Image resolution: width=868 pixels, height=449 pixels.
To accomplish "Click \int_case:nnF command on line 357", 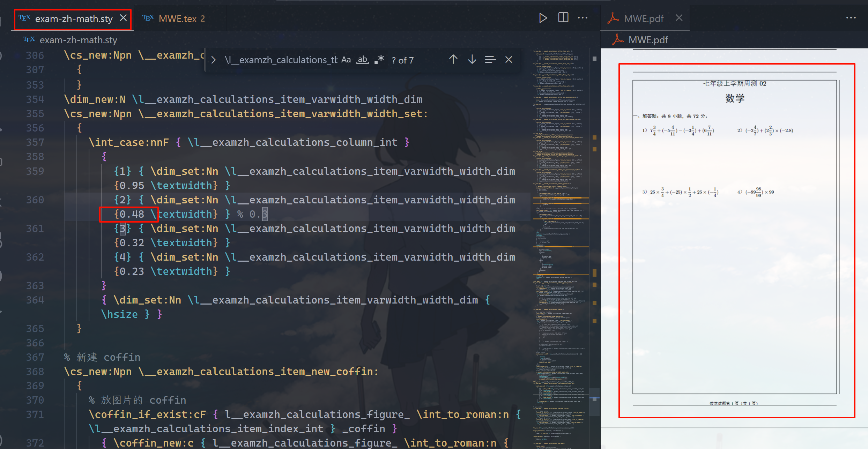I will click(x=128, y=142).
